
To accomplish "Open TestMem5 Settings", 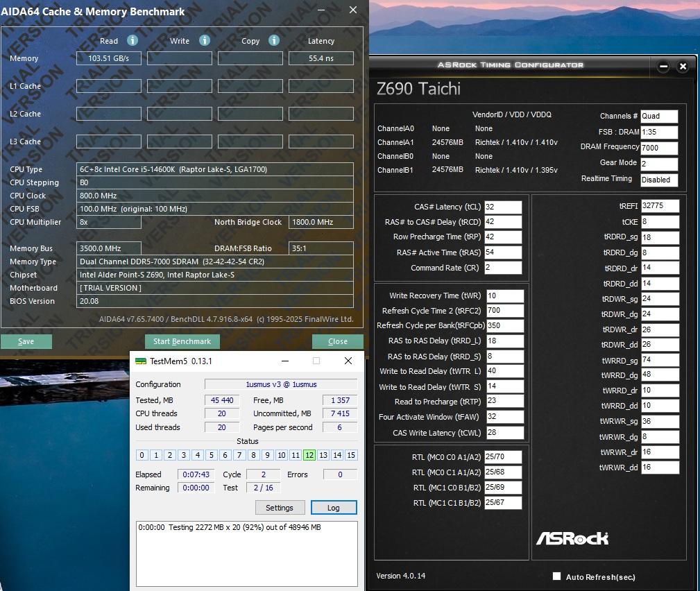I will [280, 508].
